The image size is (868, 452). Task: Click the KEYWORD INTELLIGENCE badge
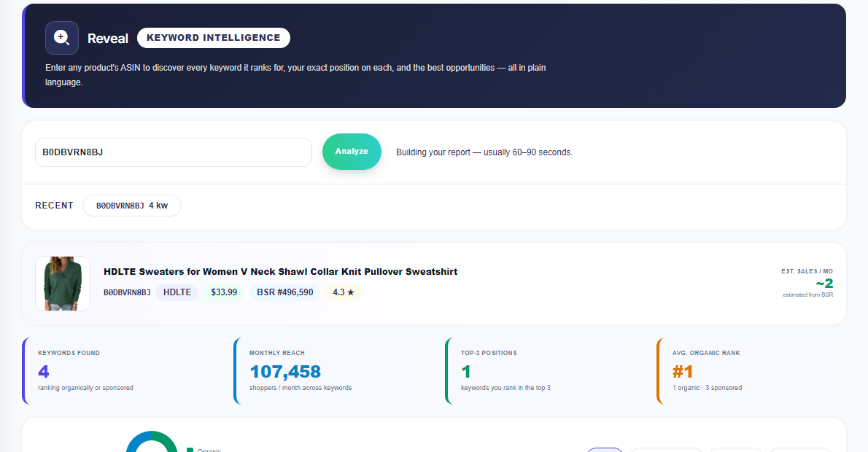(x=214, y=38)
